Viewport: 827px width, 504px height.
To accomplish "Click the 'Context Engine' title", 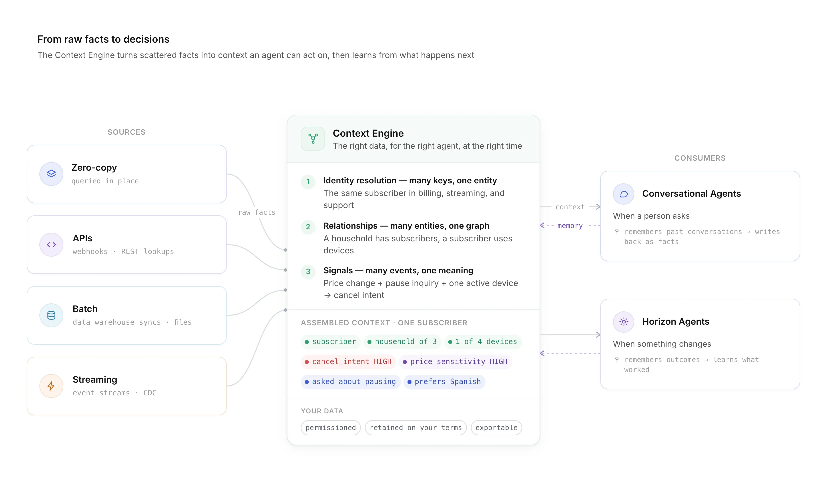I will coord(368,133).
